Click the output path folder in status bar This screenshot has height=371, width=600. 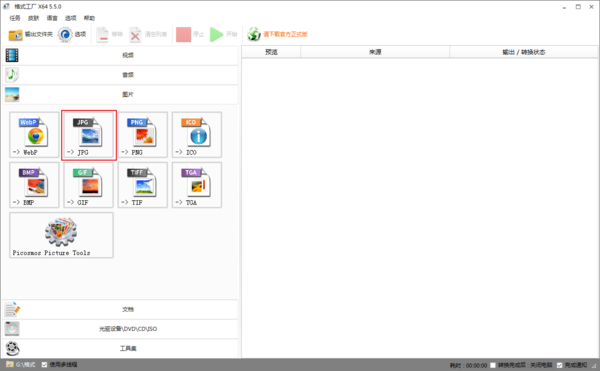(21, 364)
